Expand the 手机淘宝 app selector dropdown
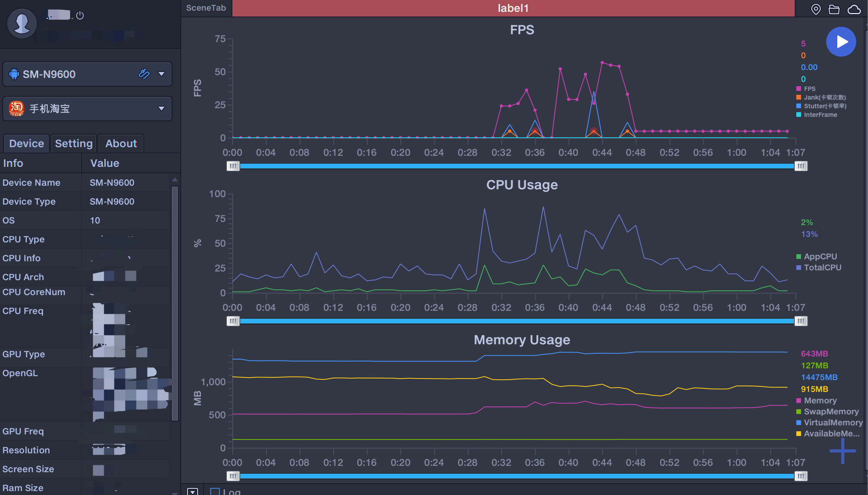Screen dimensions: 868x495 pyautogui.click(x=161, y=109)
